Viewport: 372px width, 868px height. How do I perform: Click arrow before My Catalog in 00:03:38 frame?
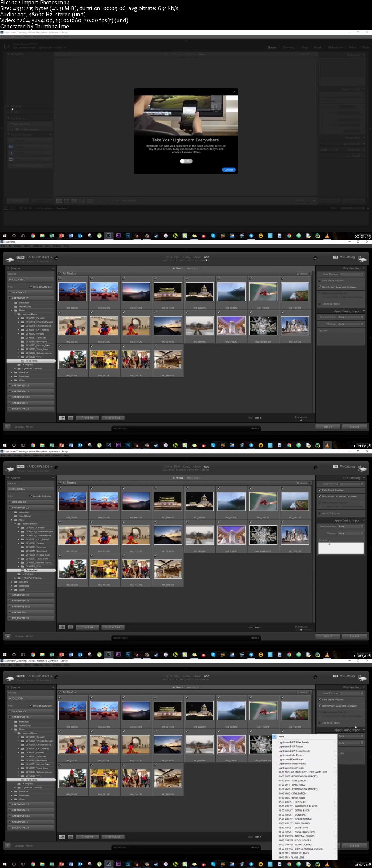tap(315, 258)
